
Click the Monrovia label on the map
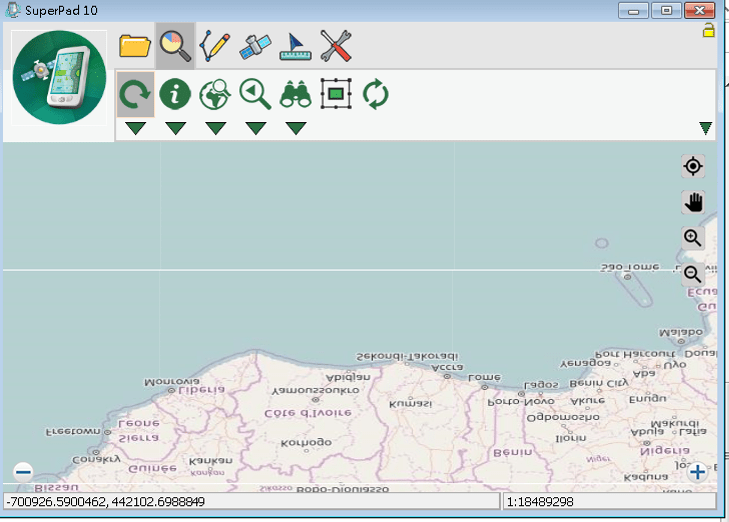pyautogui.click(x=172, y=382)
